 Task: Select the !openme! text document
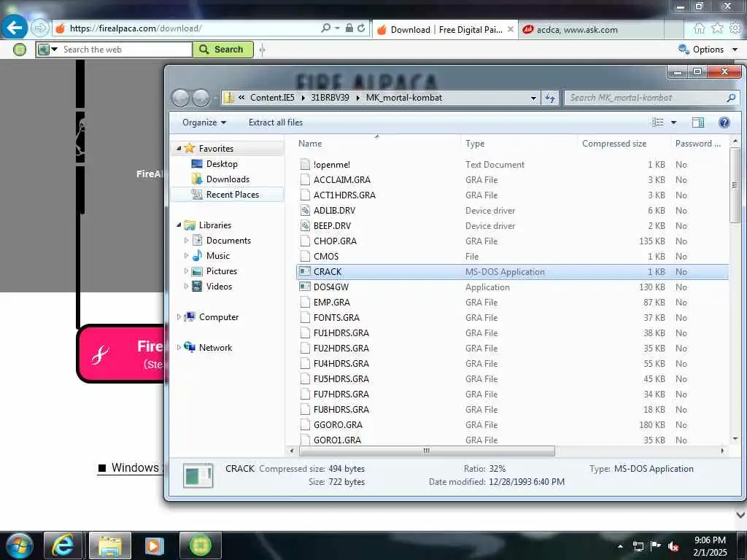click(512, 164)
